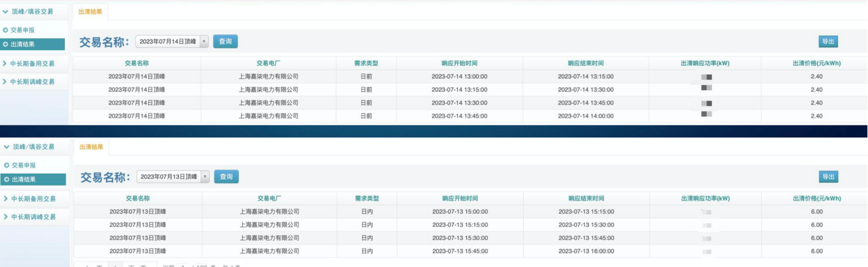Open the 2023年07月13日顶峰 dropdown
The width and height of the screenshot is (868, 267).
point(205,177)
